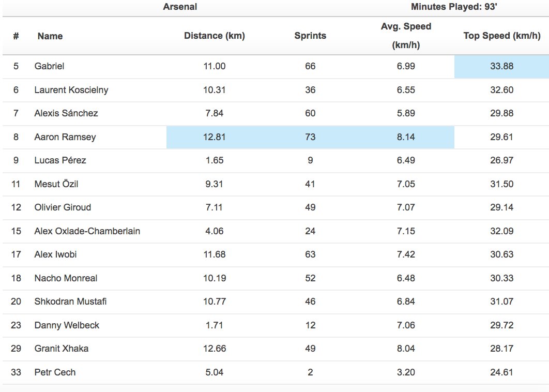Image resolution: width=549 pixels, height=392 pixels.
Task: Click Alex Iwobi's distance 11.68
Action: point(215,254)
